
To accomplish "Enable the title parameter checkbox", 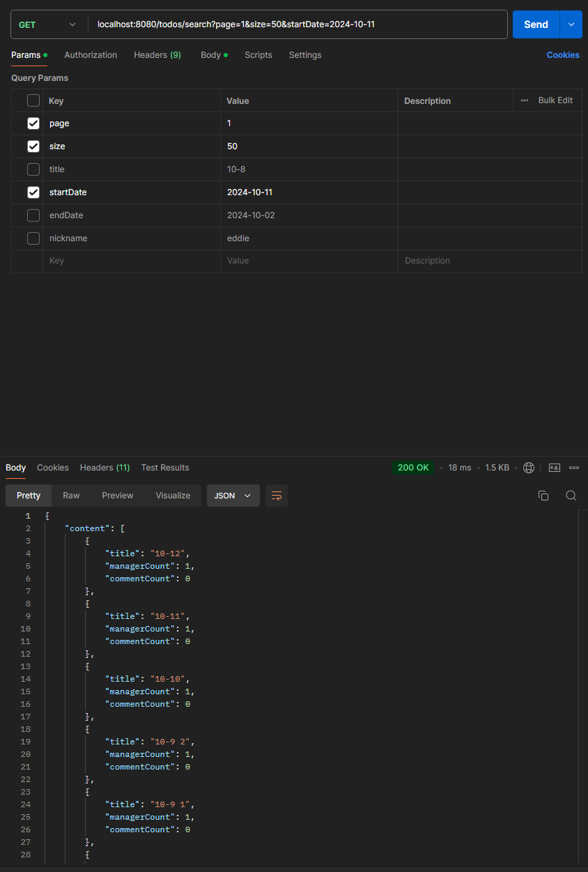I will point(33,169).
